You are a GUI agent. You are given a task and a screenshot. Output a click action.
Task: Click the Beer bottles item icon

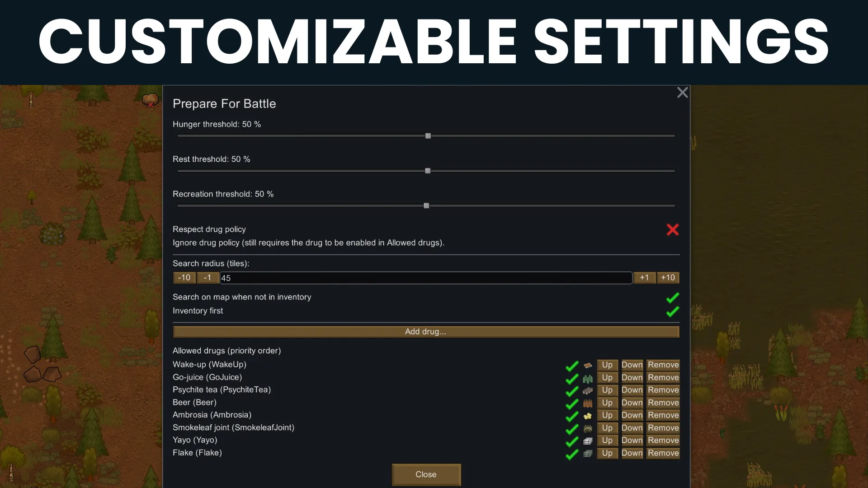click(588, 403)
